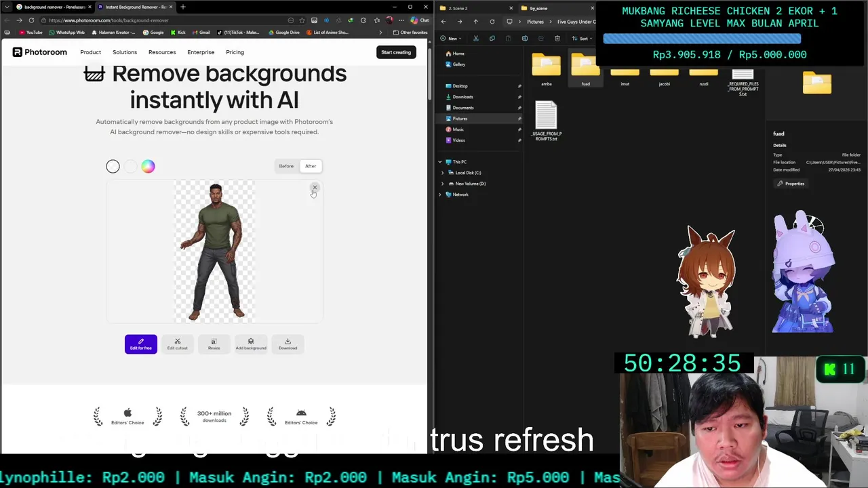The width and height of the screenshot is (868, 488).
Task: Go to the Pricing page
Action: (x=235, y=52)
